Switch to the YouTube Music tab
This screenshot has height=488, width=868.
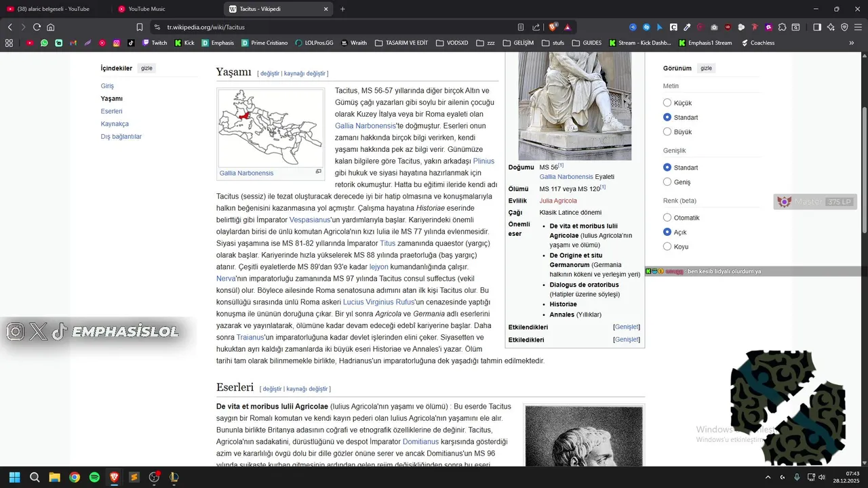166,9
